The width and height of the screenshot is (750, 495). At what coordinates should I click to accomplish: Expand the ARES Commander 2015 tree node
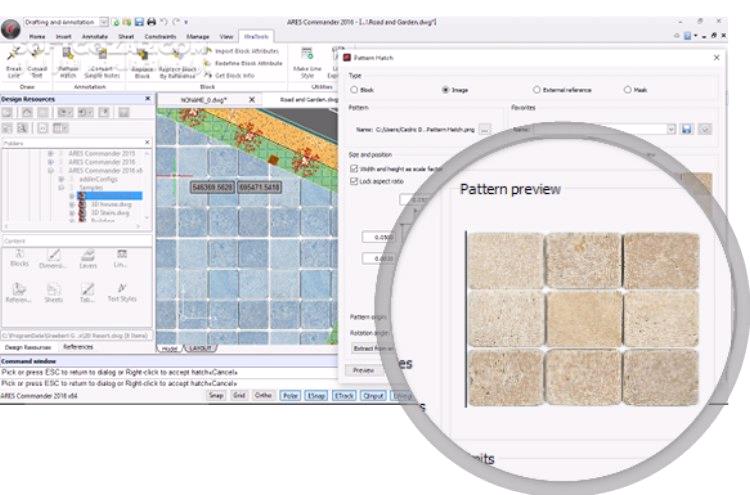(x=51, y=154)
